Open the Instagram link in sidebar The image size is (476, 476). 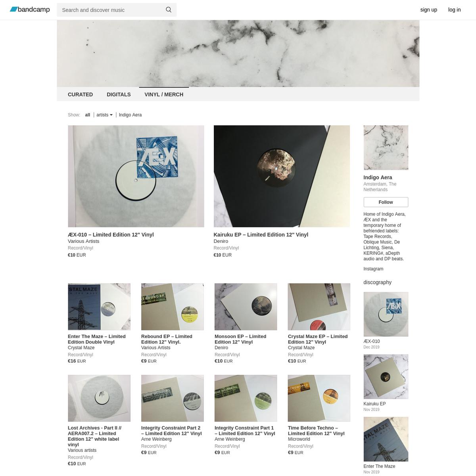pyautogui.click(x=373, y=269)
